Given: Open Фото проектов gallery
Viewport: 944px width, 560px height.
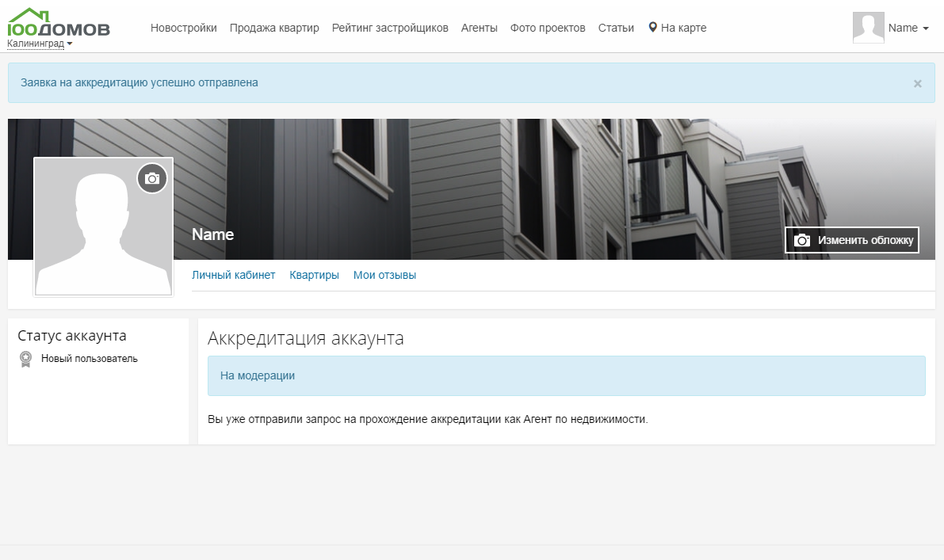Looking at the screenshot, I should (x=548, y=28).
